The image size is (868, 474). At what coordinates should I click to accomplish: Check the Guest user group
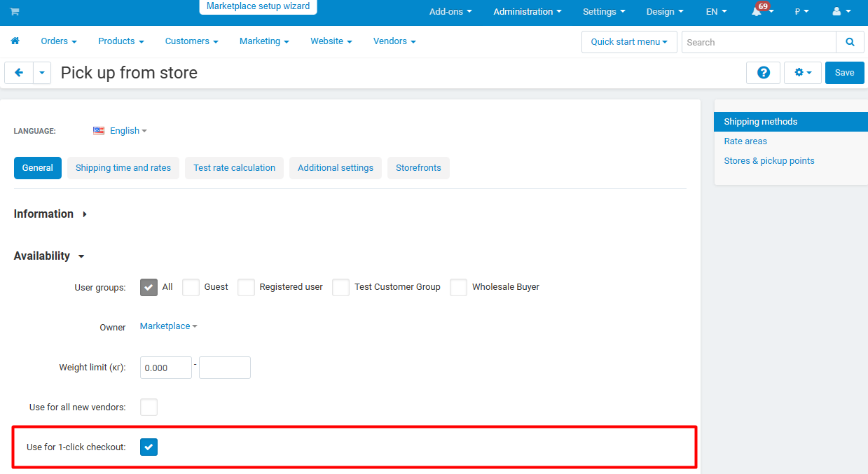(191, 287)
